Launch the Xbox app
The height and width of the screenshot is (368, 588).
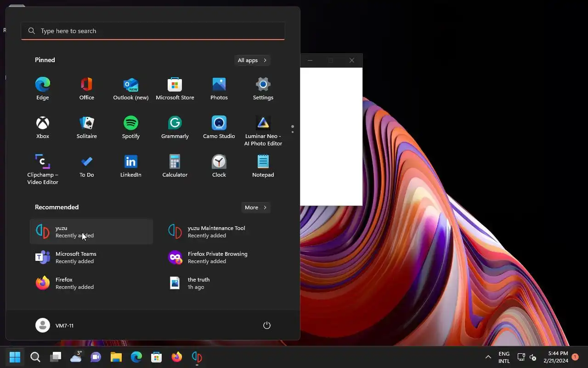43,127
